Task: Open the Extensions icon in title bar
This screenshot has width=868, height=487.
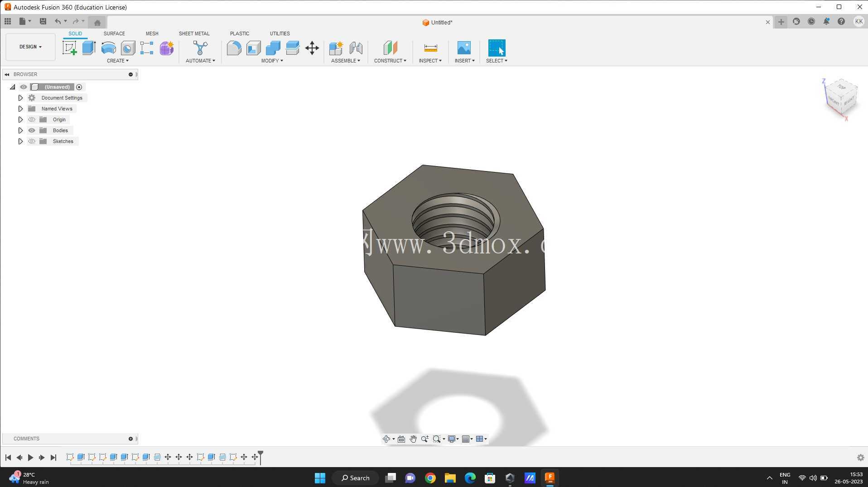Action: [x=796, y=21]
